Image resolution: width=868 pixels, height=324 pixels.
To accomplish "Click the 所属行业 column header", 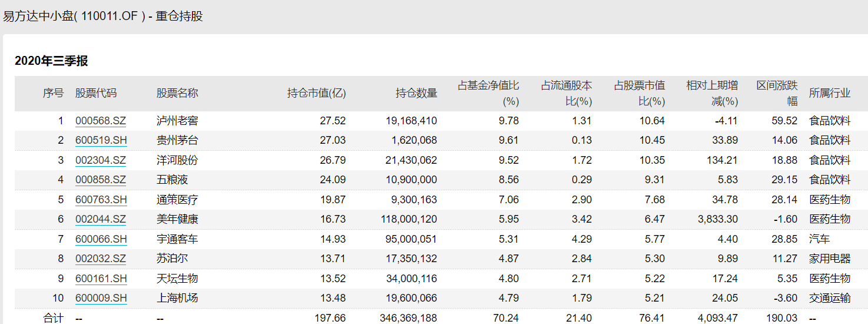I will click(x=830, y=93).
